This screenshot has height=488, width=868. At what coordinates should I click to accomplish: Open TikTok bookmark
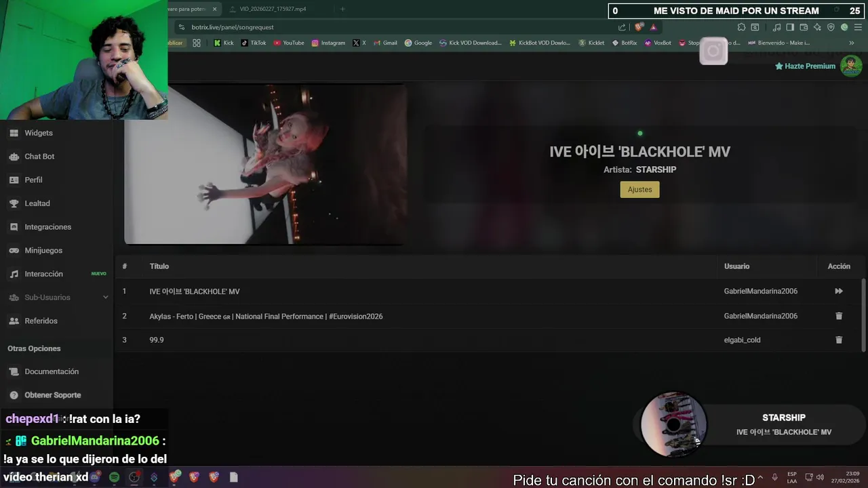pyautogui.click(x=254, y=43)
